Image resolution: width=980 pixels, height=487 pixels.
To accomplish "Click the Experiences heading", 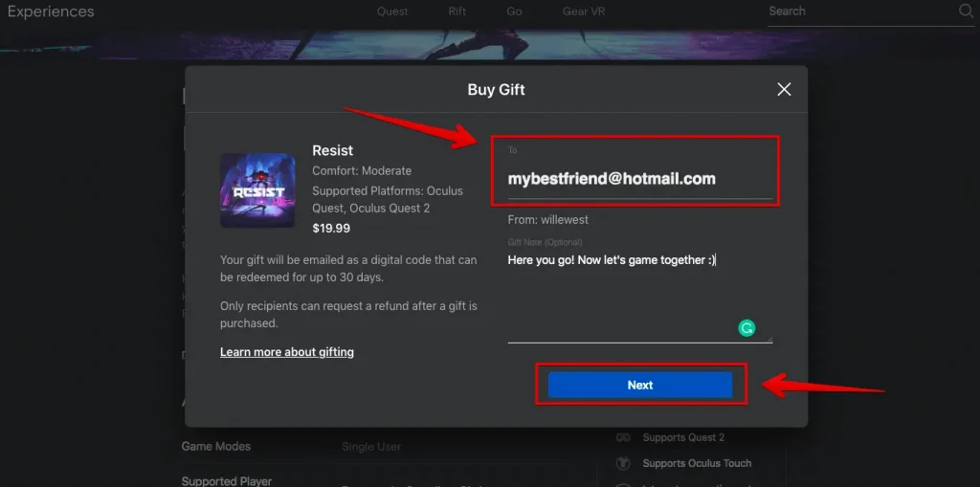I will 51,11.
